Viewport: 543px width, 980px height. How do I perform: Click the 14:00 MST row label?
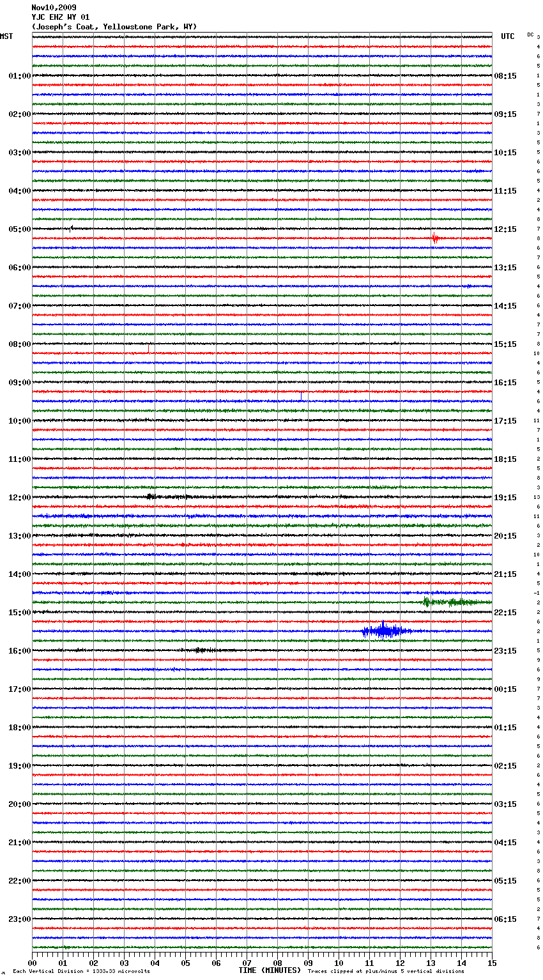[x=20, y=574]
